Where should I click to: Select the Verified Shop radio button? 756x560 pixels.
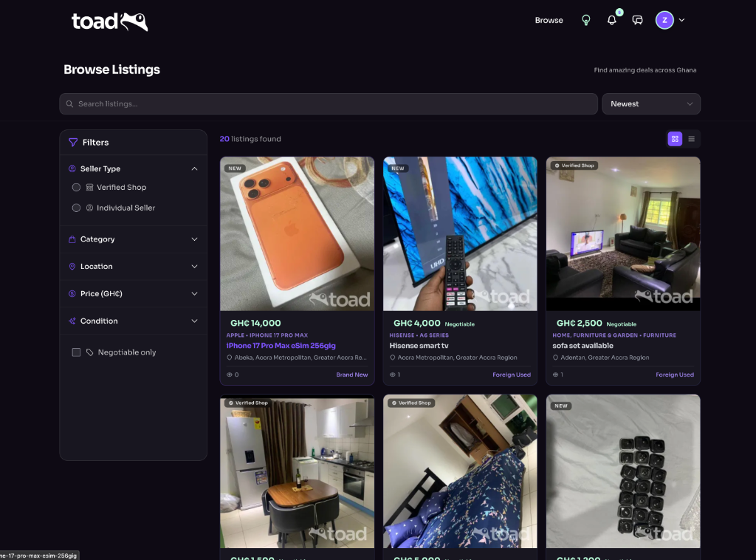coord(76,187)
